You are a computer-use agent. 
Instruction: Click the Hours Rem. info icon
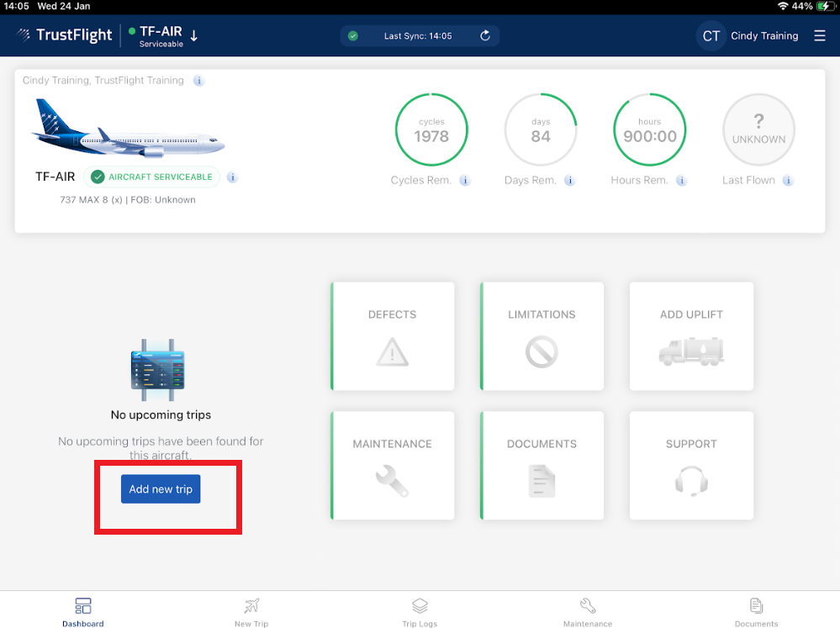681,180
